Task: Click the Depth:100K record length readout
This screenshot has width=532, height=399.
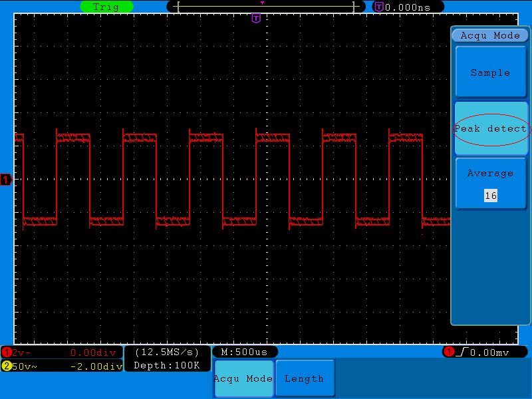Action: 167,365
